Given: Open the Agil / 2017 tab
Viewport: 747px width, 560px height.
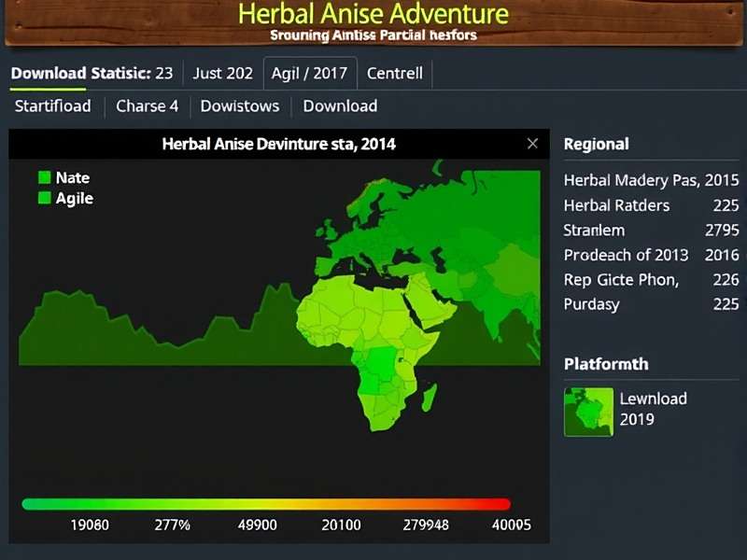Looking at the screenshot, I should [x=309, y=73].
